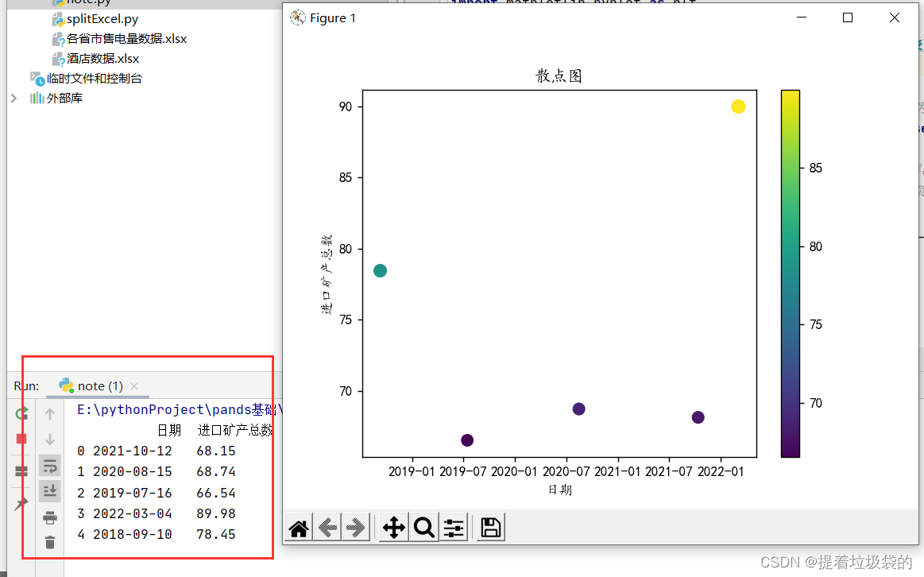The width and height of the screenshot is (924, 577).
Task: Click the Restore layout icon in Run panel
Action: click(21, 471)
